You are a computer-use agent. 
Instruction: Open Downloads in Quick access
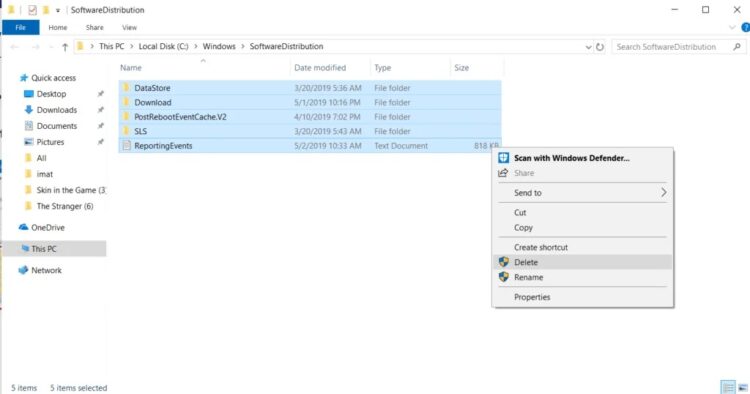56,110
